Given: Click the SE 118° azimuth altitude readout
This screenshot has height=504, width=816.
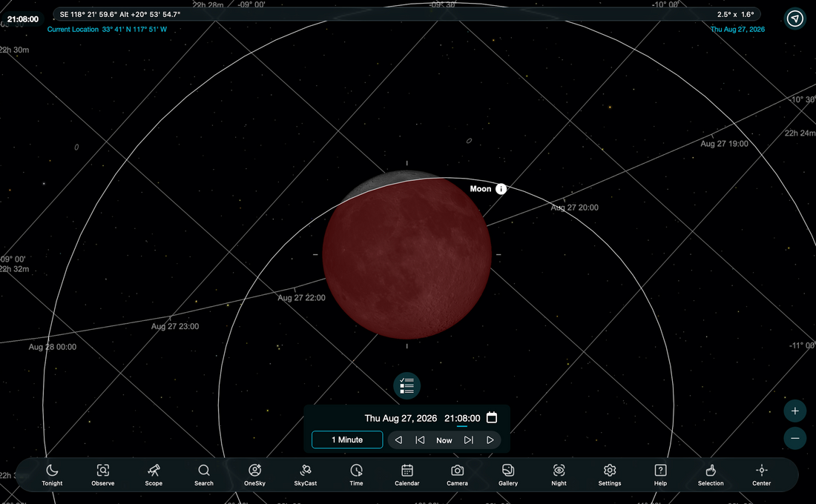Looking at the screenshot, I should [120, 15].
